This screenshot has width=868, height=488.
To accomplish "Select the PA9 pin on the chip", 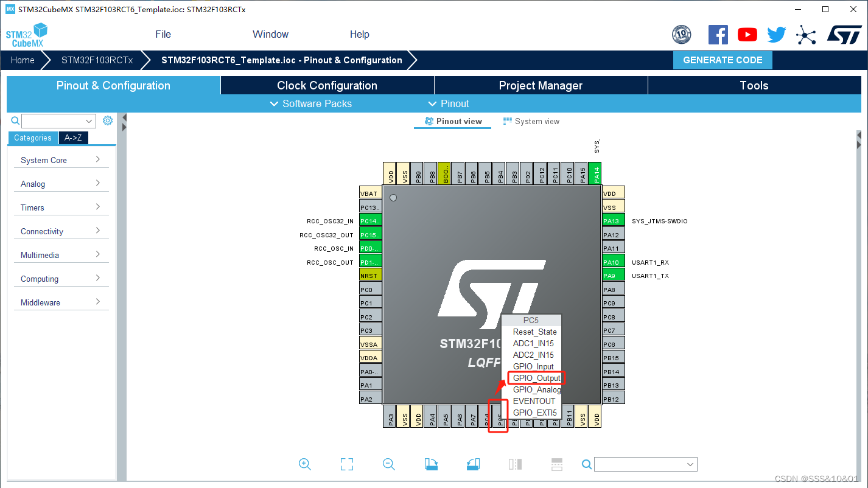I will pos(614,276).
